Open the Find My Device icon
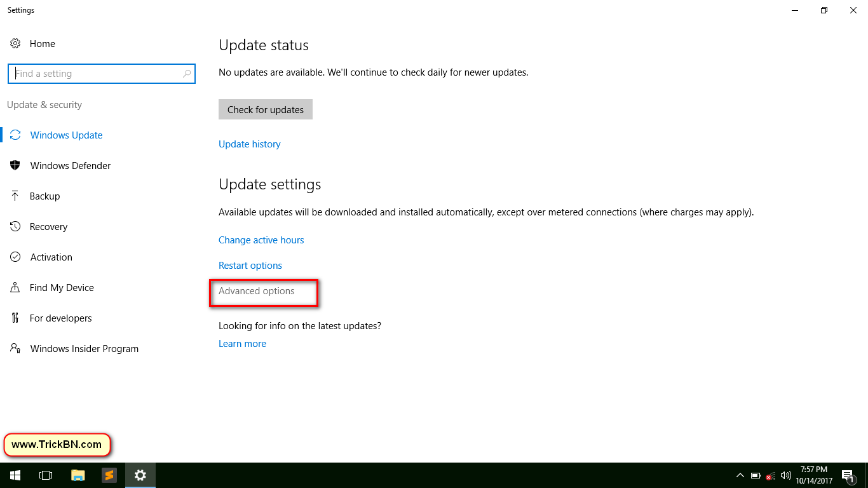 click(15, 288)
